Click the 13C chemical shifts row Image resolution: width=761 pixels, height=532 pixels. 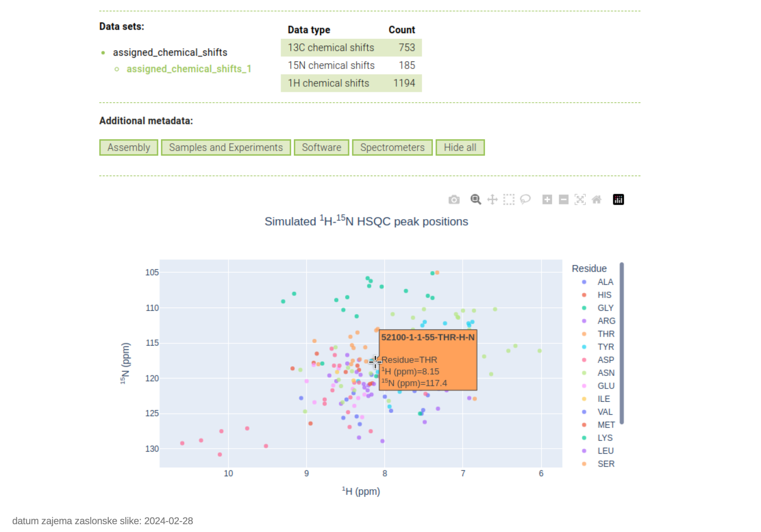point(351,47)
